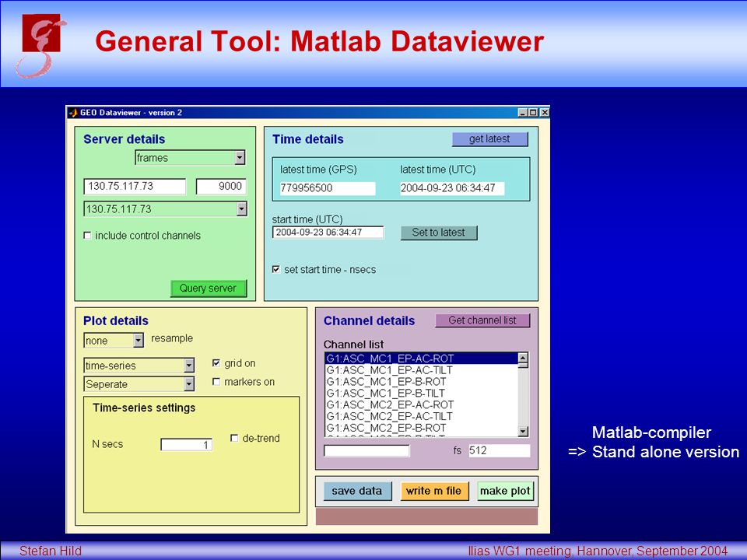Close the GEO Dataviewer window
The image size is (747, 560).
(544, 113)
